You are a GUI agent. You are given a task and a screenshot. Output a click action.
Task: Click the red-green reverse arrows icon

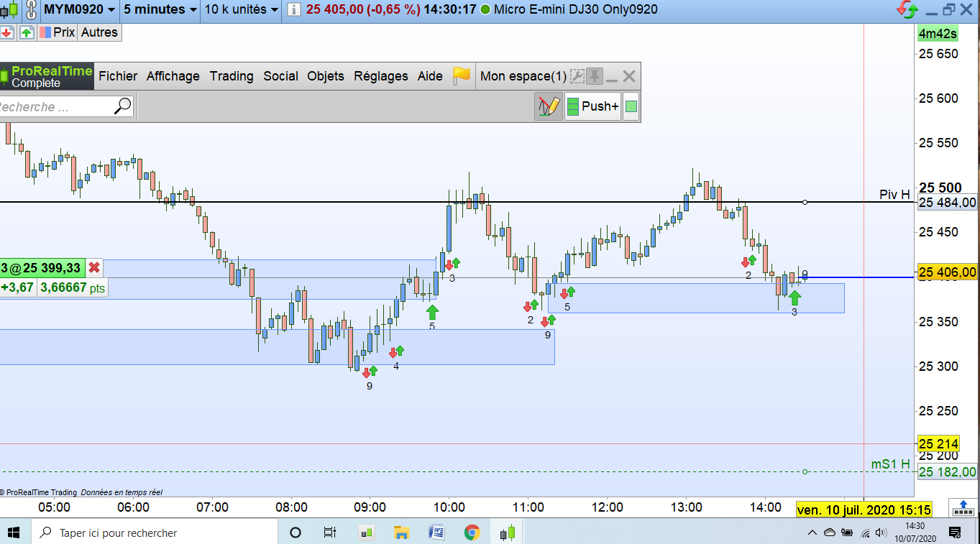pos(907,10)
